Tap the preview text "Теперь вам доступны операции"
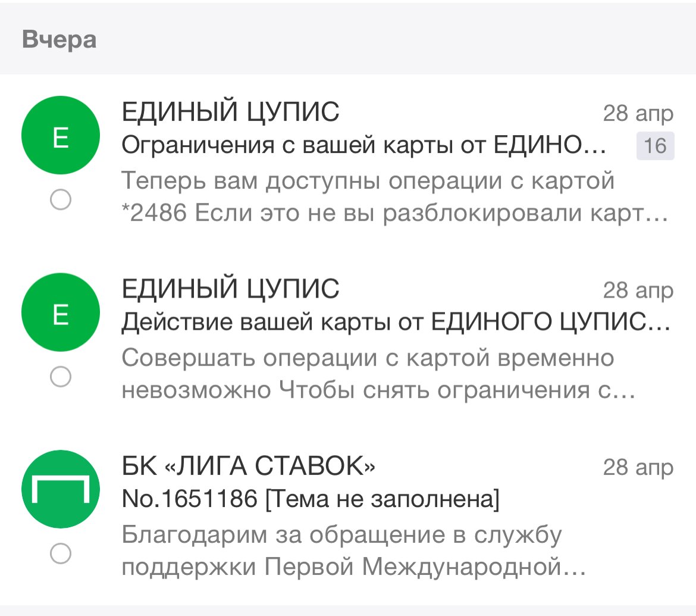The image size is (696, 616). point(368,180)
